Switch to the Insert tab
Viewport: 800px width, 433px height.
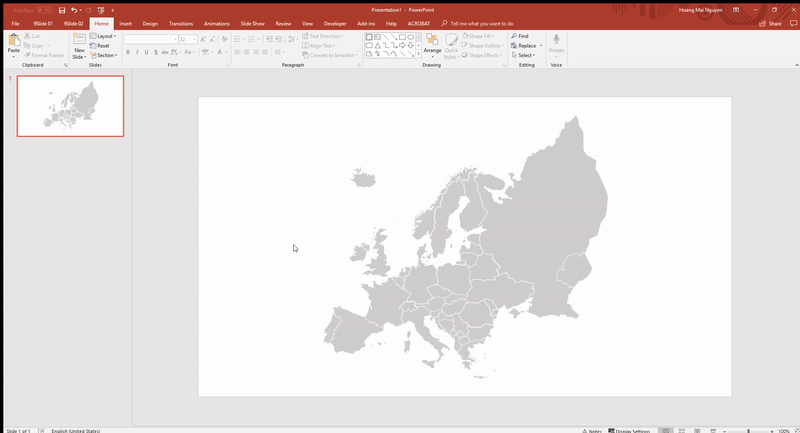[126, 23]
